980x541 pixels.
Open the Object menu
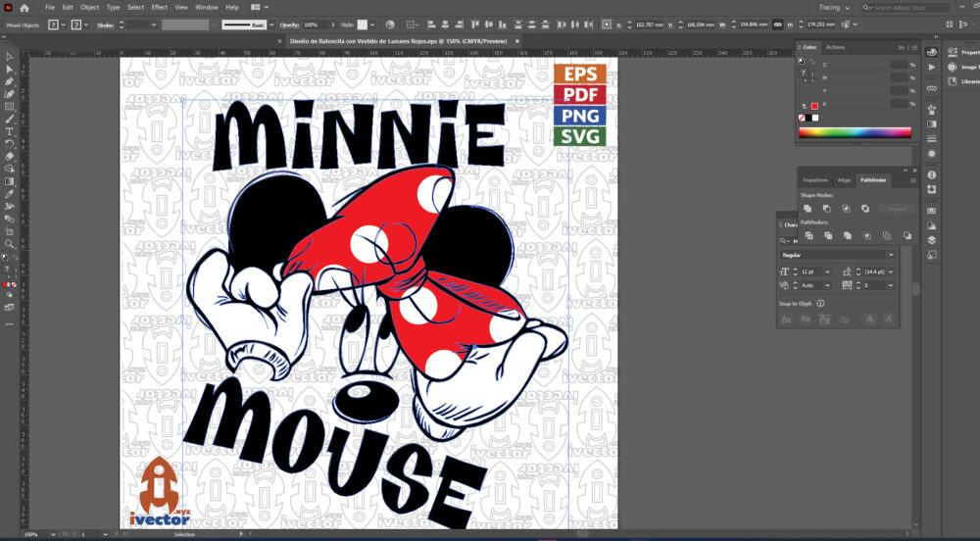coord(89,8)
